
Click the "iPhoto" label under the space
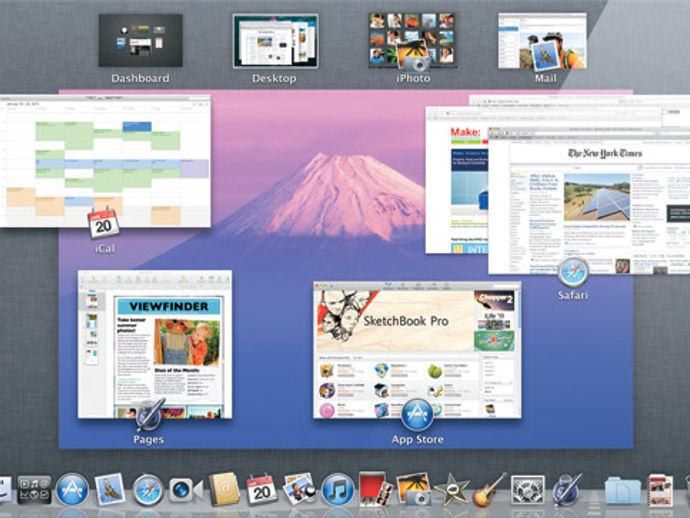pyautogui.click(x=413, y=78)
